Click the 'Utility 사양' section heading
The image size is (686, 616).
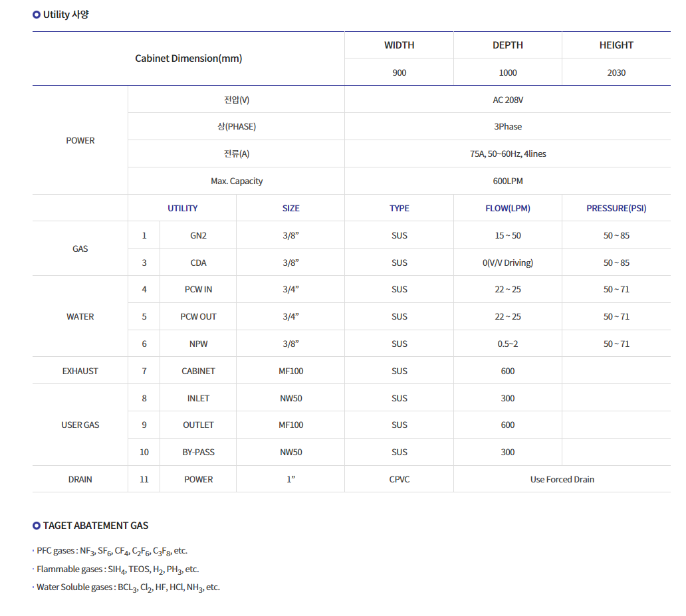click(66, 15)
